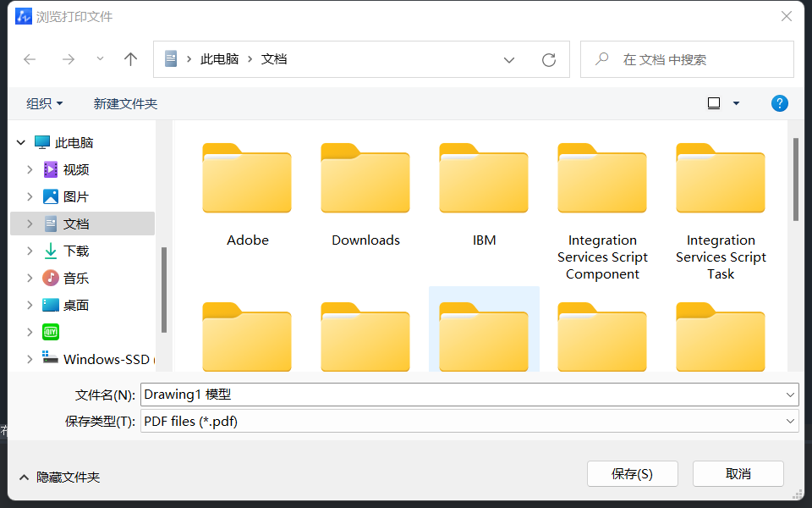Open 下载 in the navigation pane
This screenshot has height=508, width=812.
66,251
